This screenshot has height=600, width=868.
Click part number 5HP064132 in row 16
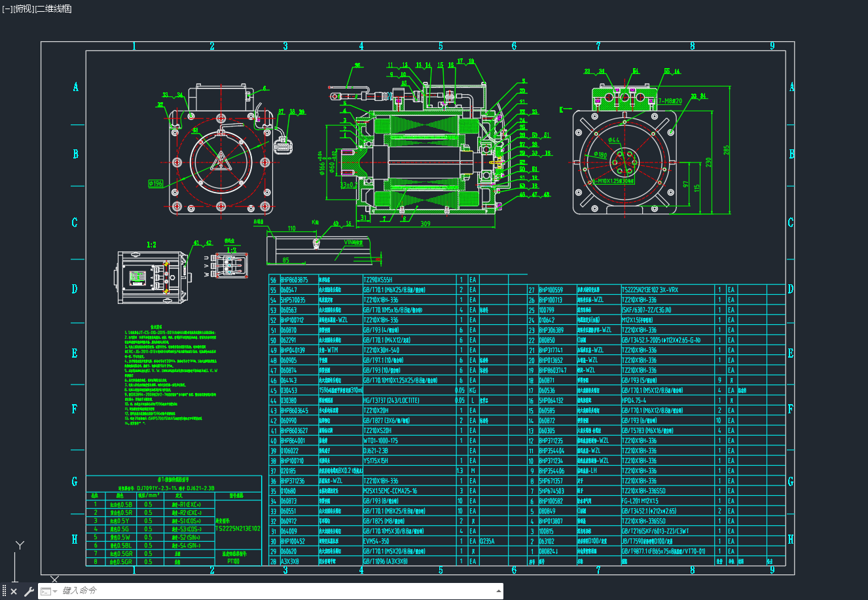pos(551,400)
